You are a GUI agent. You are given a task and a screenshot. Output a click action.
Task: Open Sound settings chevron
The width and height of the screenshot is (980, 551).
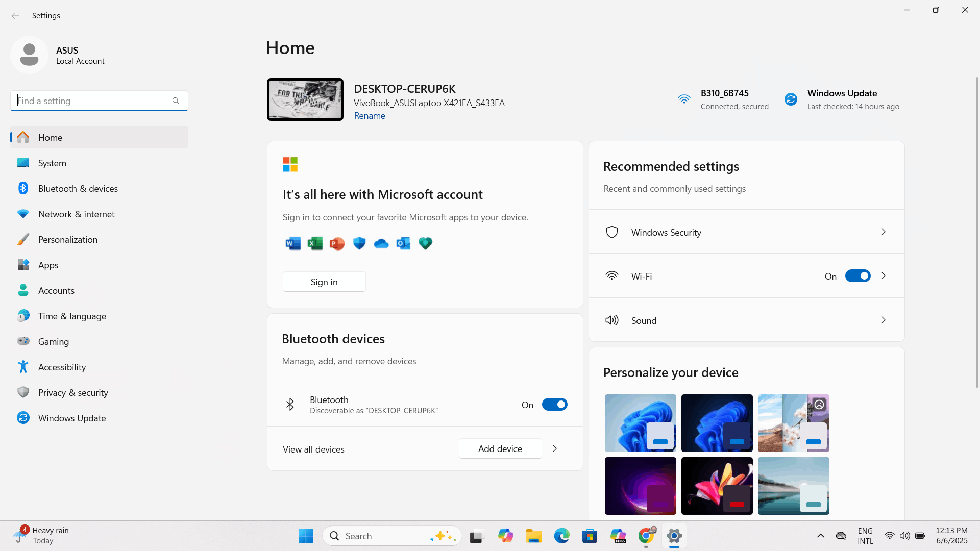tap(884, 320)
